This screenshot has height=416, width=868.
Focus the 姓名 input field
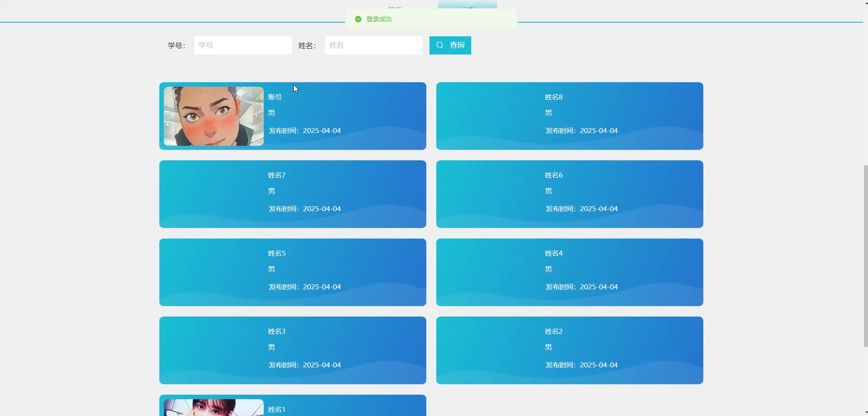click(374, 45)
